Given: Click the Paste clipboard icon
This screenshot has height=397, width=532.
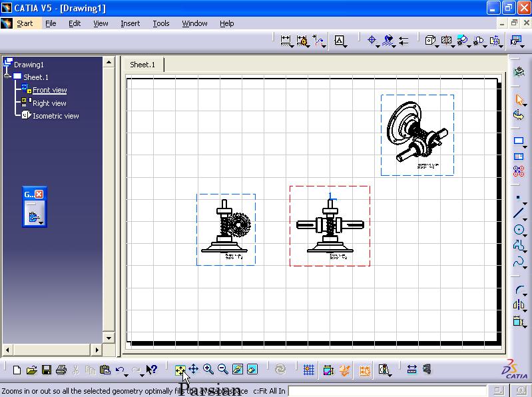Looking at the screenshot, I should coord(105,370).
